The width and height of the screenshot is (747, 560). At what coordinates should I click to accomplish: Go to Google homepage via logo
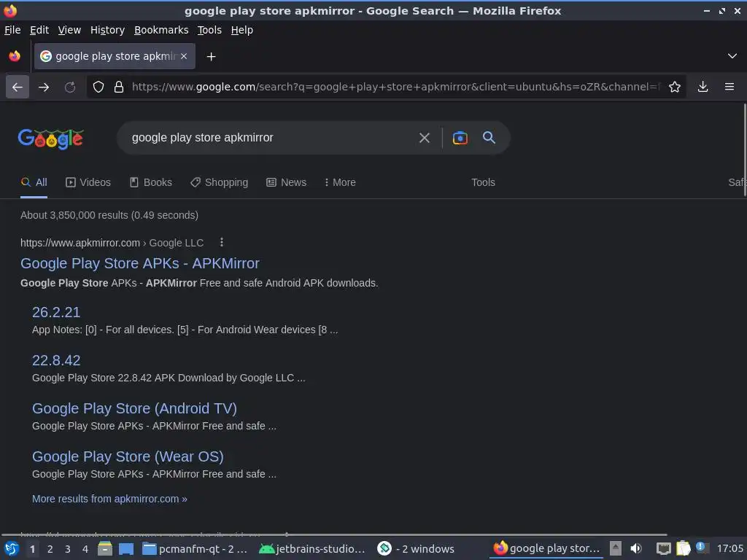coord(51,139)
